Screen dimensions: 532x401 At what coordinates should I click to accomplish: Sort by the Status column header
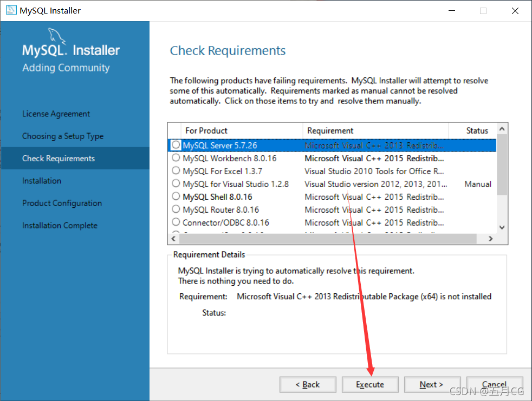pyautogui.click(x=472, y=130)
